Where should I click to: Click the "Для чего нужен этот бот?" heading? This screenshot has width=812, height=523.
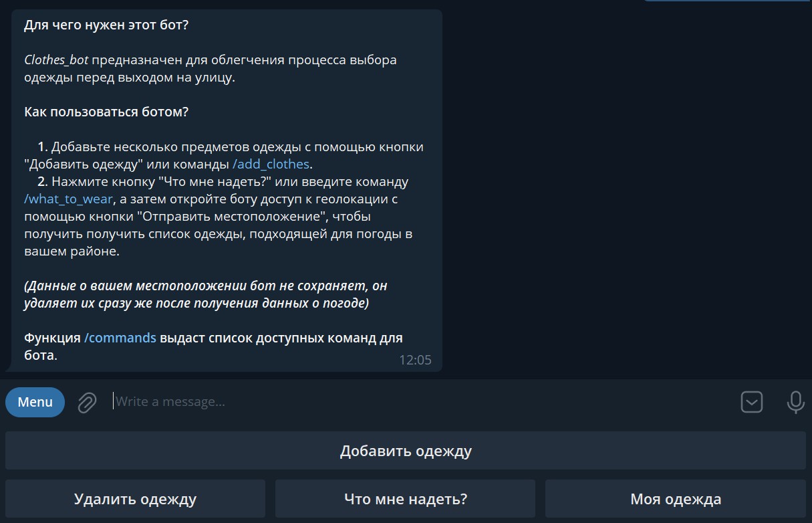point(106,25)
